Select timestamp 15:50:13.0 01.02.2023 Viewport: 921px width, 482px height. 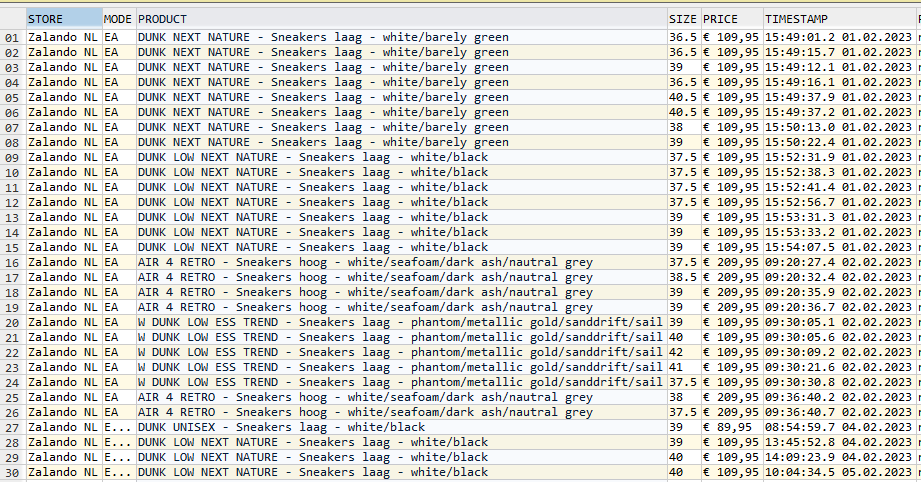(x=840, y=127)
